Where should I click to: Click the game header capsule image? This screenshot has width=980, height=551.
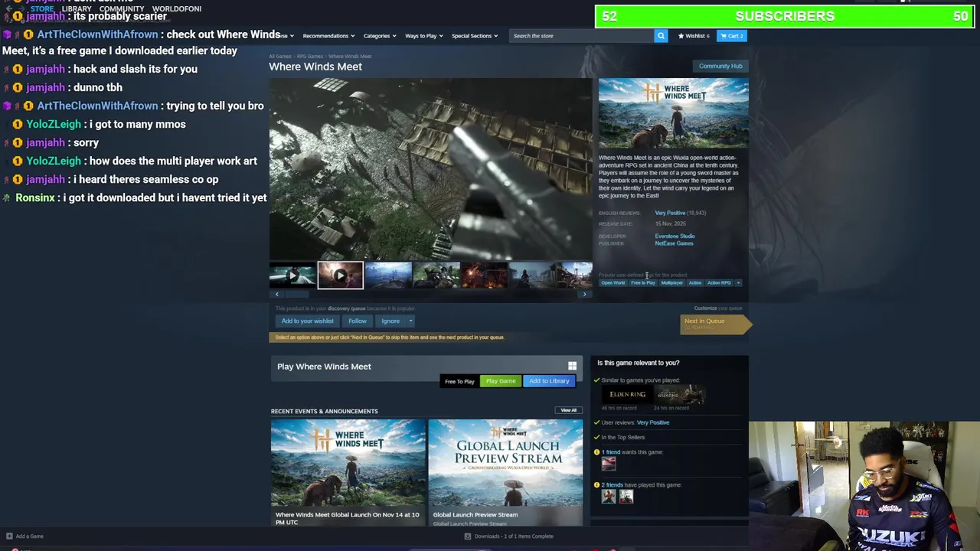(x=674, y=113)
